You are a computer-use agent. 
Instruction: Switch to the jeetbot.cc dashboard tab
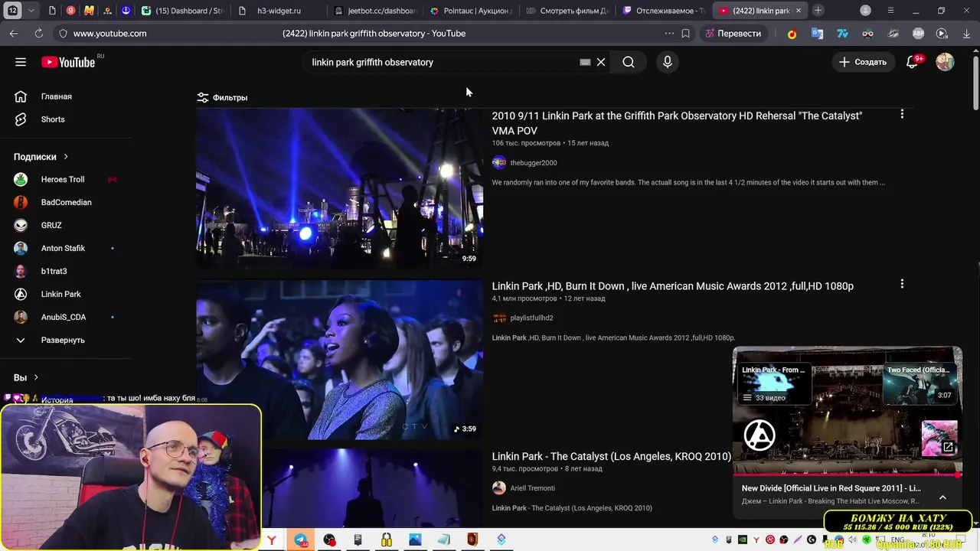(x=375, y=11)
